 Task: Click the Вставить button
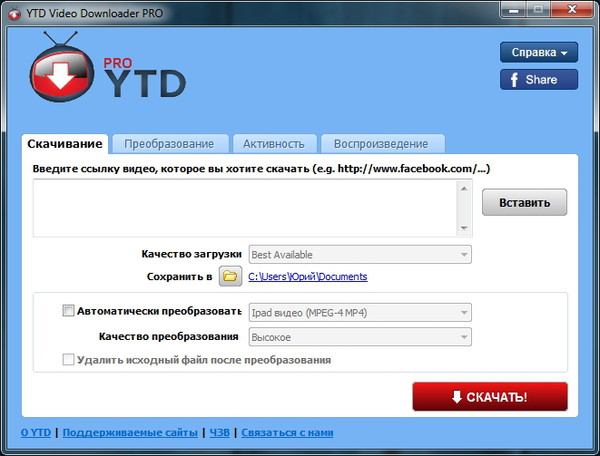point(524,202)
